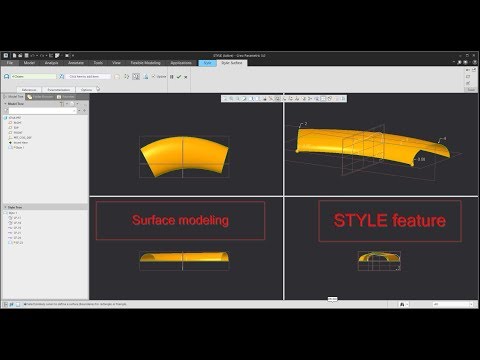This screenshot has height=360, width=480.
Task: Click the STYLE feature label box
Action: pos(390,220)
